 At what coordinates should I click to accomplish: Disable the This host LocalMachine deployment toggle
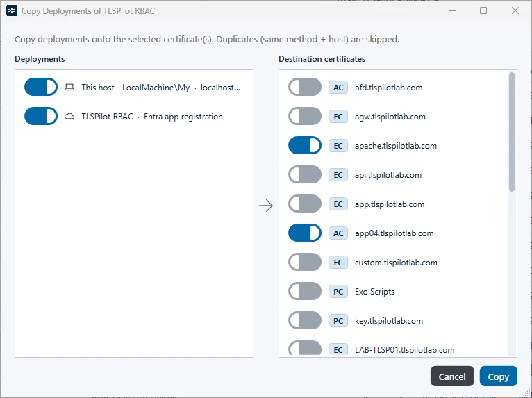click(41, 87)
